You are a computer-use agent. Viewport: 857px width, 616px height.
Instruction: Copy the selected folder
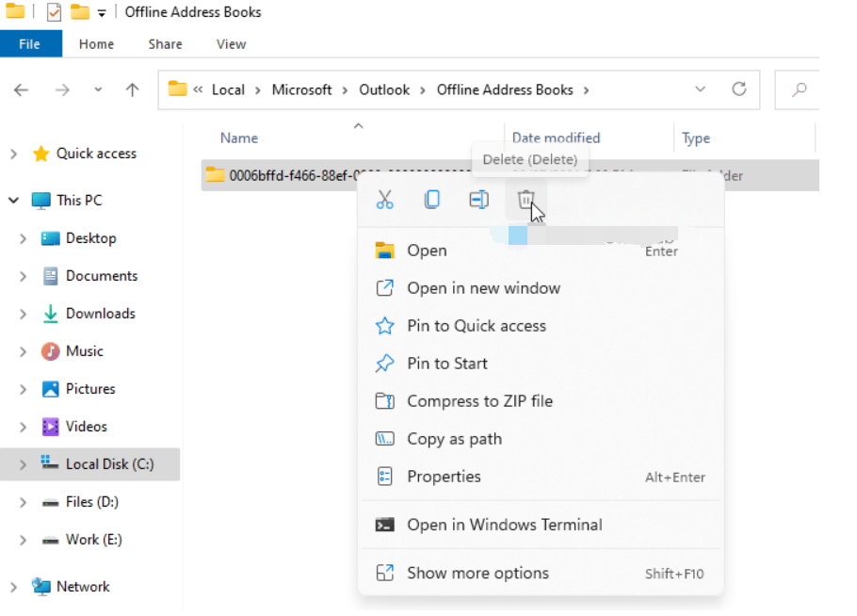(x=431, y=199)
